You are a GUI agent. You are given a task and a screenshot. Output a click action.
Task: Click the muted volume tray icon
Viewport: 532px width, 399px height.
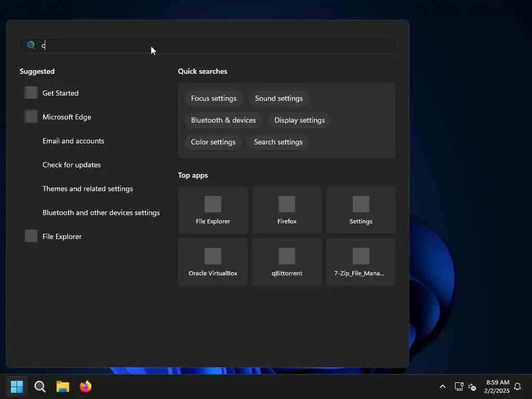tap(472, 387)
